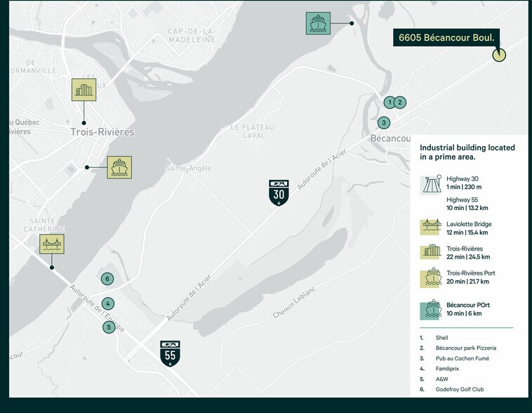
Task: Select the Bécancour POrt legend entry
Action: (468, 309)
